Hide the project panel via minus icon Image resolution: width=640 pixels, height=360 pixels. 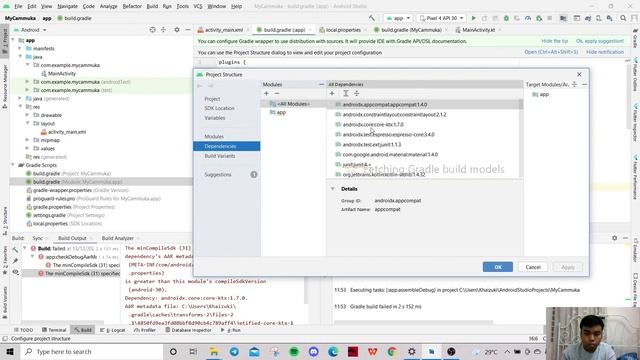click(188, 30)
